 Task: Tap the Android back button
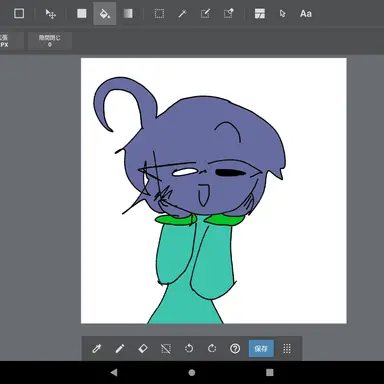(114, 372)
